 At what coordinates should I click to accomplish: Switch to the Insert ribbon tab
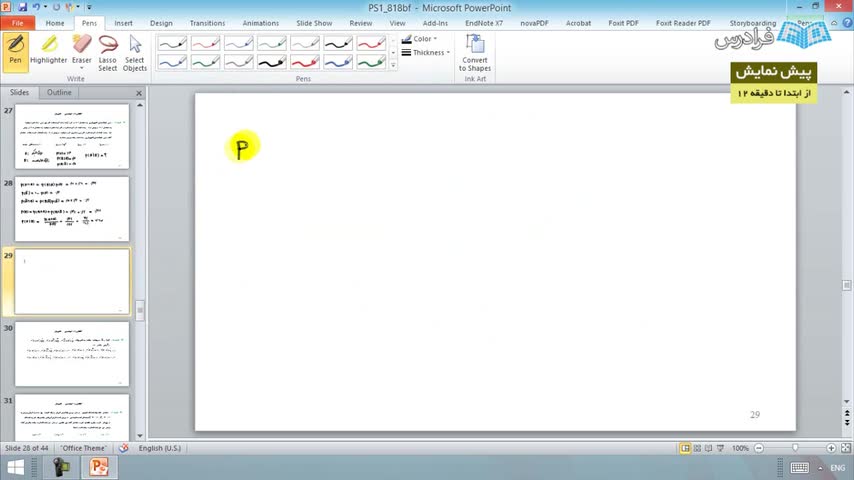(123, 23)
